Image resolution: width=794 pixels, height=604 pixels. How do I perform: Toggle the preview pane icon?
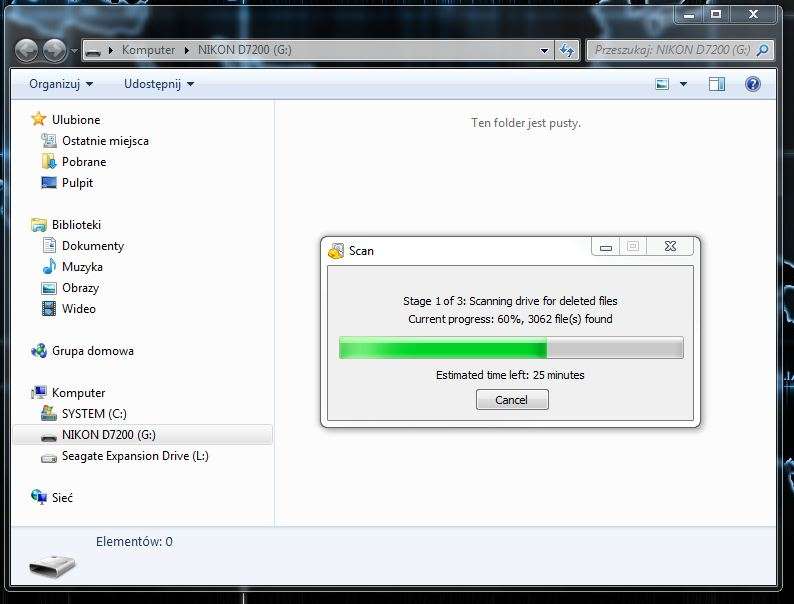tap(717, 85)
